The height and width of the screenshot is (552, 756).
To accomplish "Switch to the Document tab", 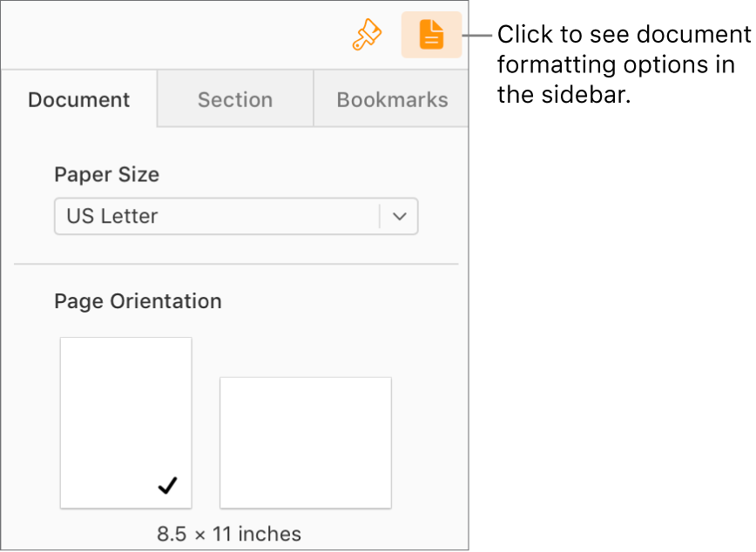I will tap(79, 99).
